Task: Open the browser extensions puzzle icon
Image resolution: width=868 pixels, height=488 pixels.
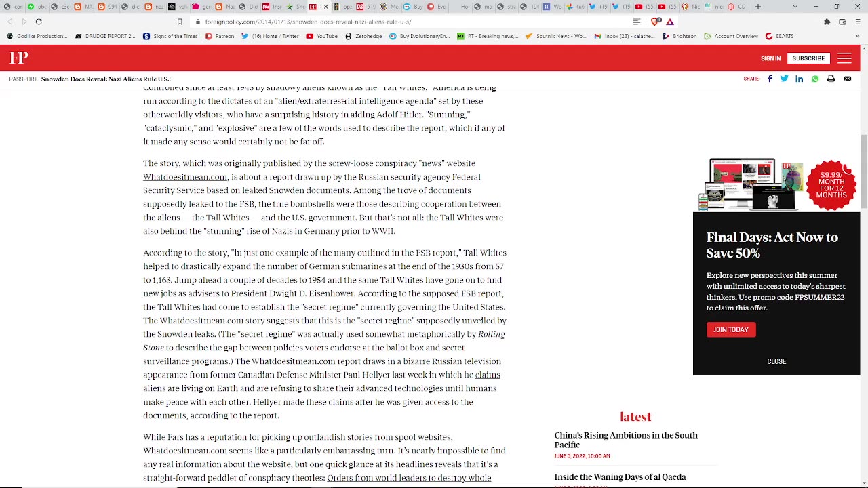Action: 827,22
